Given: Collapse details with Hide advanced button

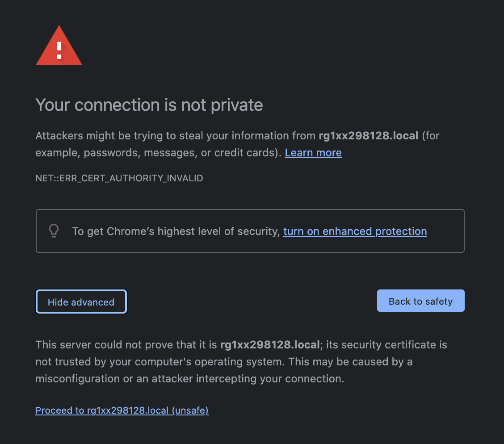Looking at the screenshot, I should [81, 302].
